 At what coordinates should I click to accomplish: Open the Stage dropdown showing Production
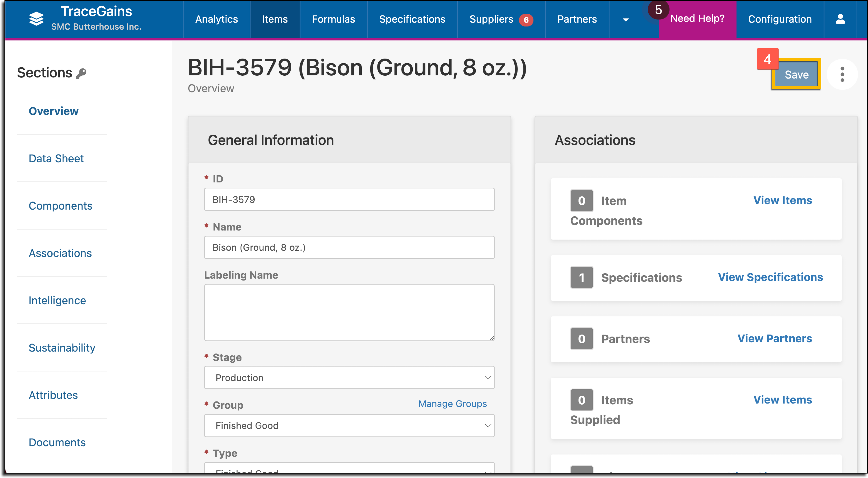pyautogui.click(x=349, y=378)
